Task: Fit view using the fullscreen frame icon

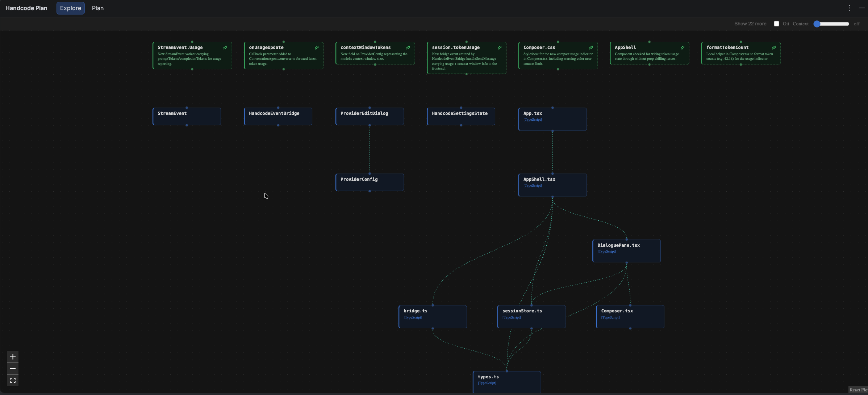Action: coord(13,381)
